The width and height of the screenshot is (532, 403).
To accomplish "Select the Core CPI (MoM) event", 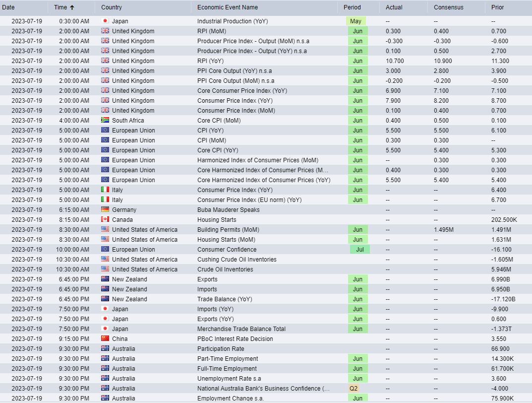I will tap(219, 121).
